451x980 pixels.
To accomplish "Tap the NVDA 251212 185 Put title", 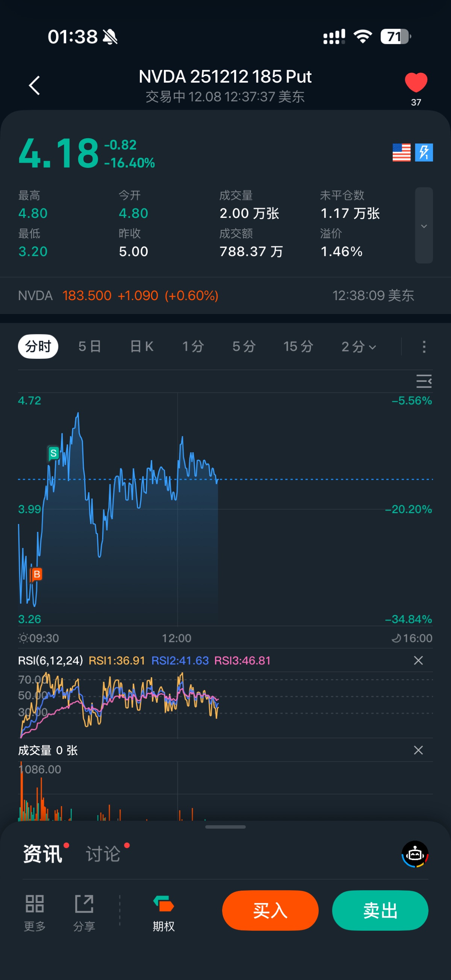I will (225, 77).
